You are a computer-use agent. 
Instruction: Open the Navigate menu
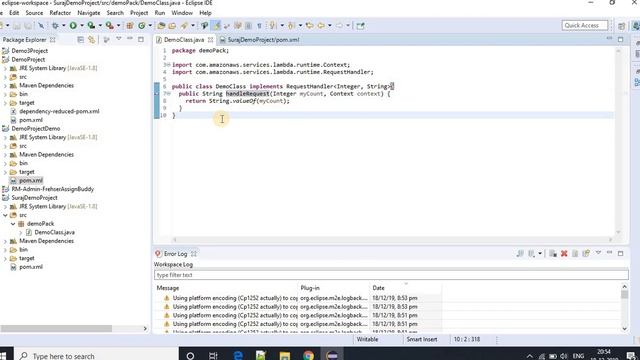(x=89, y=13)
